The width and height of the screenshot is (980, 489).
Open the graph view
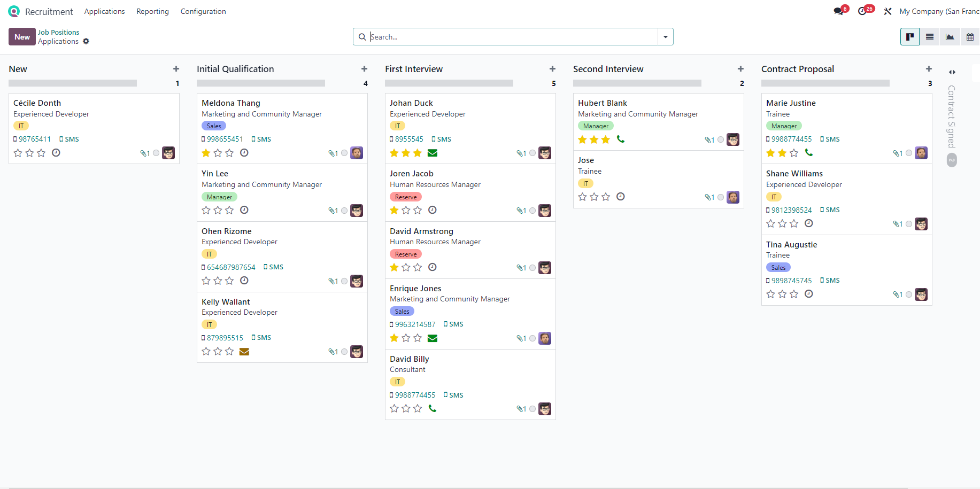[x=950, y=37]
